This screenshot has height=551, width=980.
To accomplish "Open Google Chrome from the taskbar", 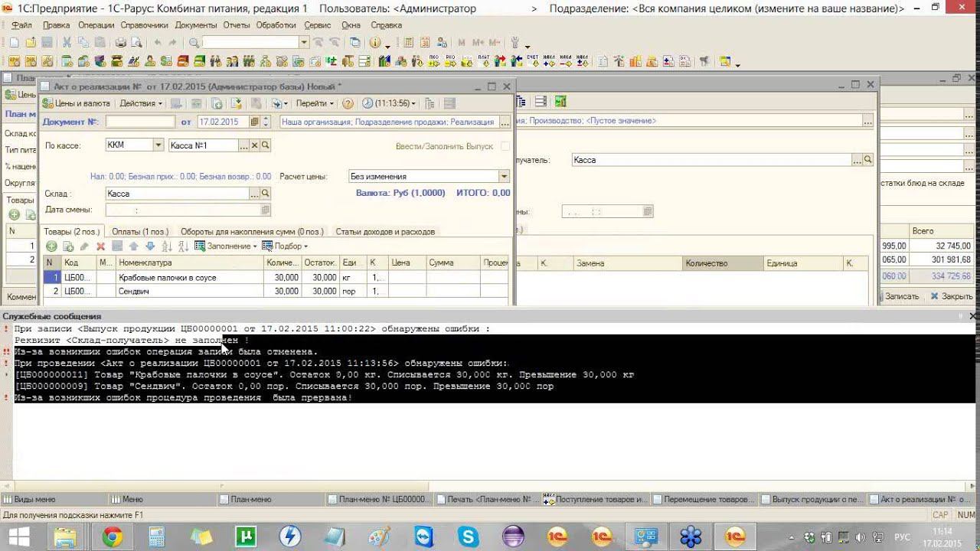I will tap(113, 537).
